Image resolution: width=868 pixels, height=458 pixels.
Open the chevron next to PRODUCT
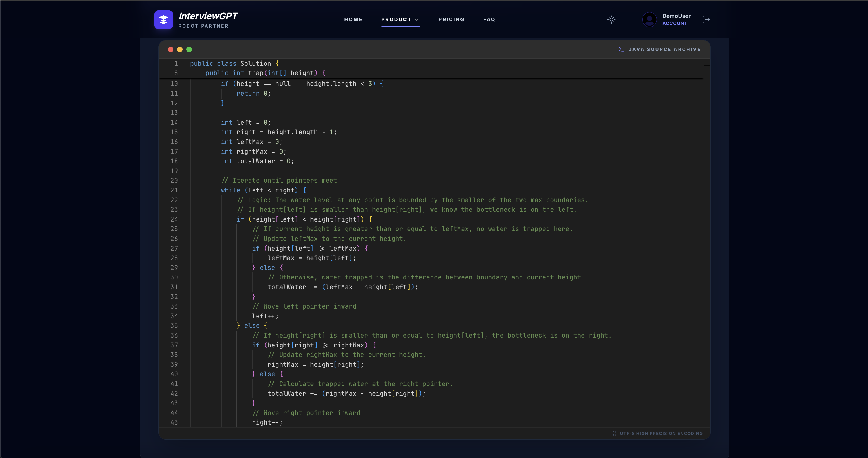coord(417,20)
